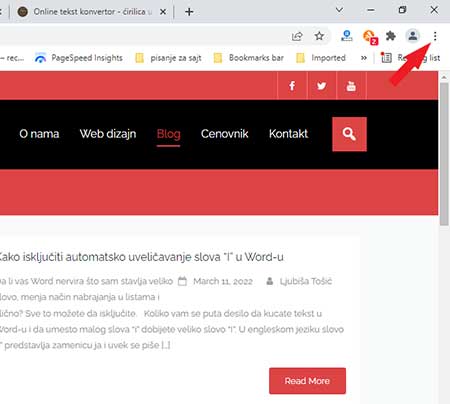Click the red search magnifier button

tap(349, 134)
